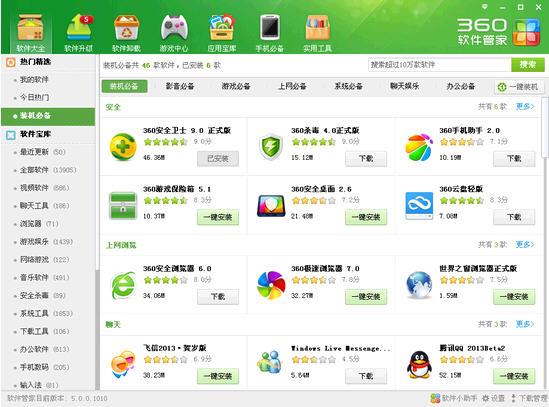Switch to the 办公必备 tab
This screenshot has width=549, height=407.
461,86
